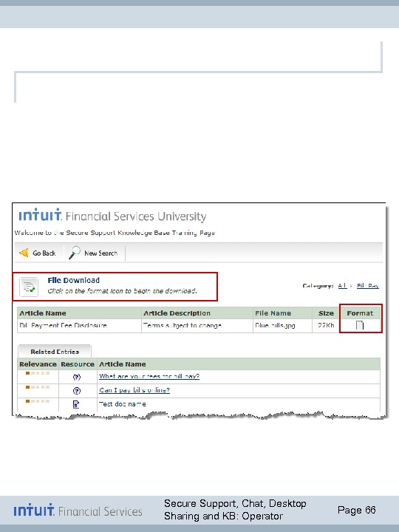Click the Resource column header
399x532 pixels.
78,364
